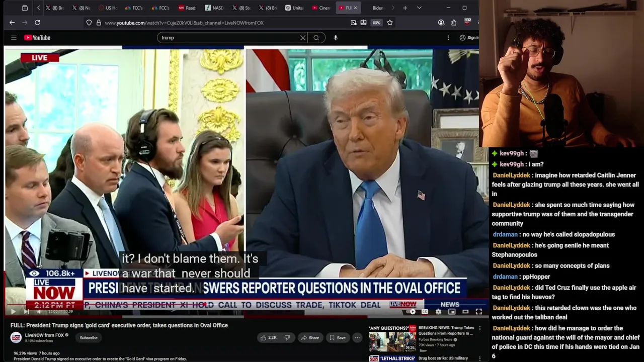
Task: Toggle the autoplay switch in the player
Action: [x=412, y=312]
